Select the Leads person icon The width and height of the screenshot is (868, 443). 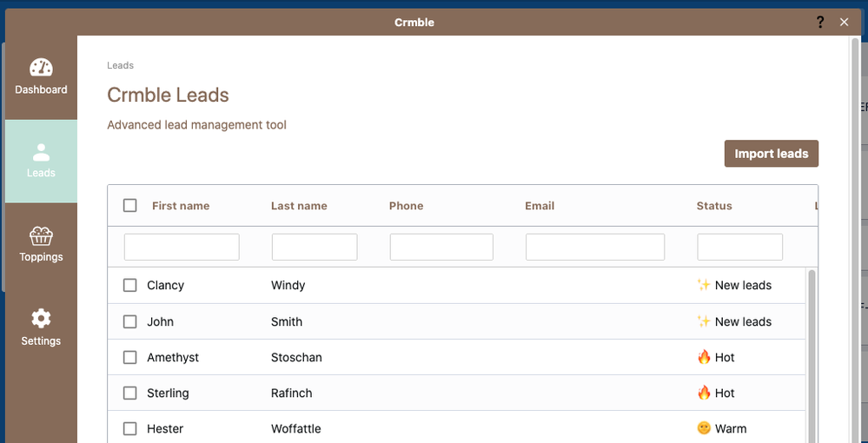point(41,152)
